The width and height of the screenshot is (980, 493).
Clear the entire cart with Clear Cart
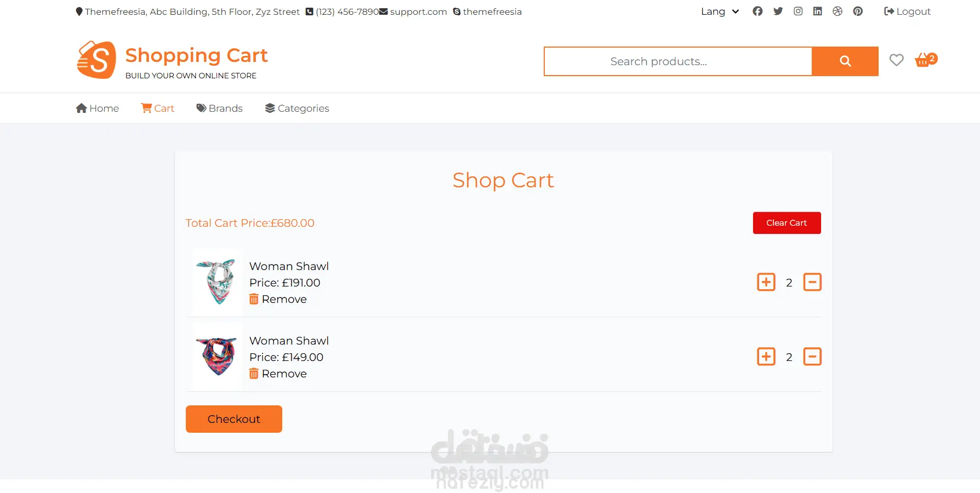[x=787, y=223]
